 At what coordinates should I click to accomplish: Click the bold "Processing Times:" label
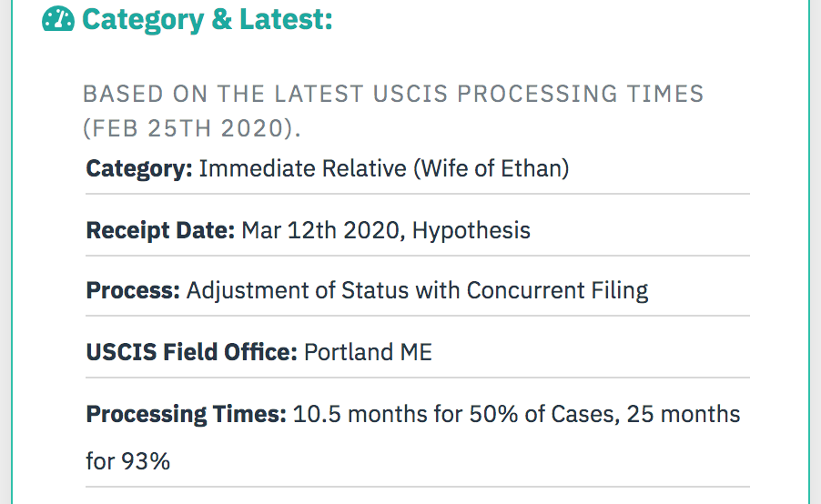[186, 415]
